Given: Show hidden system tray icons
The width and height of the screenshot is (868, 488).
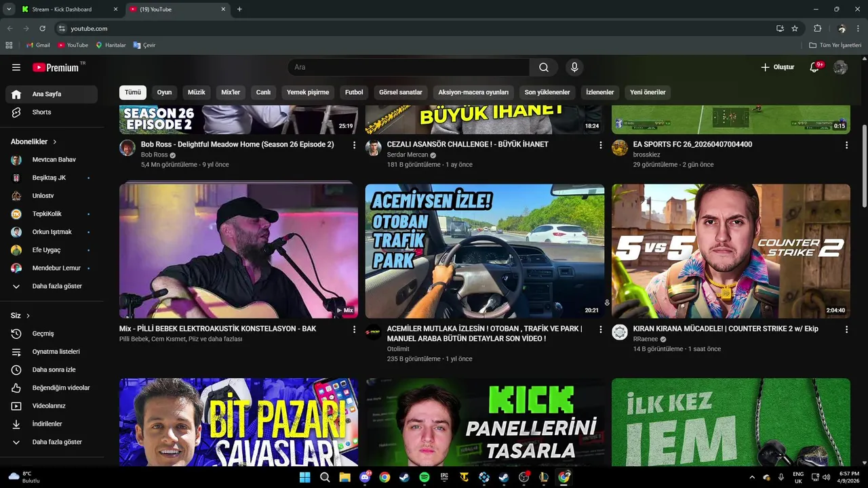Looking at the screenshot, I should point(751,477).
